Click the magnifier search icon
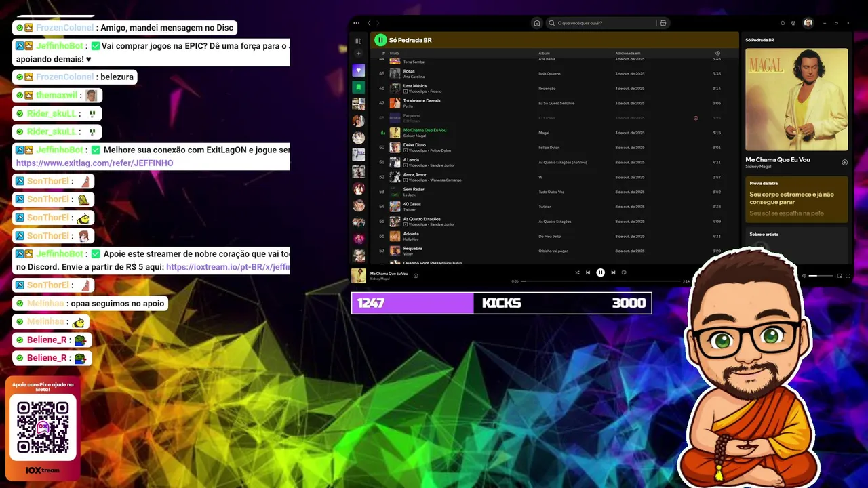 (x=552, y=23)
